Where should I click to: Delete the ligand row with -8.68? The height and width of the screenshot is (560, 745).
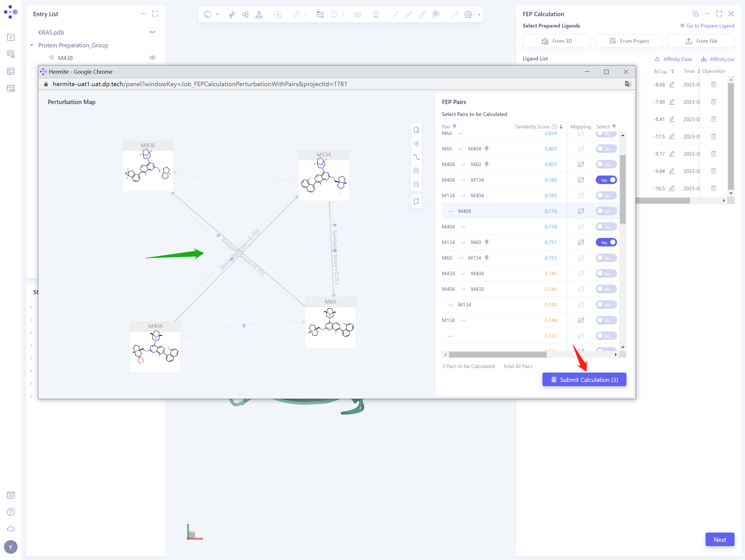(x=714, y=84)
